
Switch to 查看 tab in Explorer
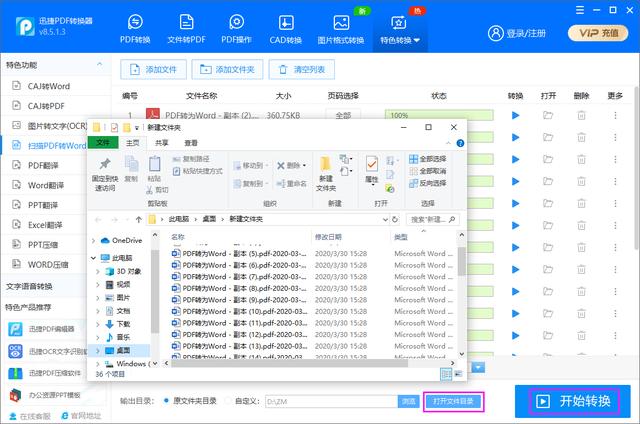pos(191,143)
